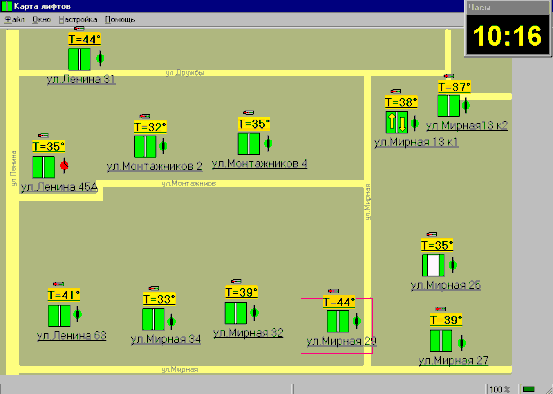Screen dimensions: 553x394
Task: Open the Окно menu
Action: 41,20
